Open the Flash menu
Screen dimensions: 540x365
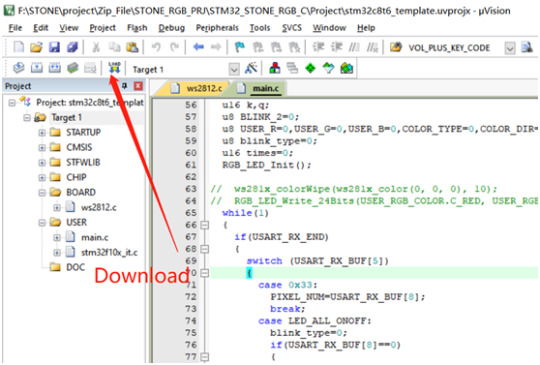137,28
